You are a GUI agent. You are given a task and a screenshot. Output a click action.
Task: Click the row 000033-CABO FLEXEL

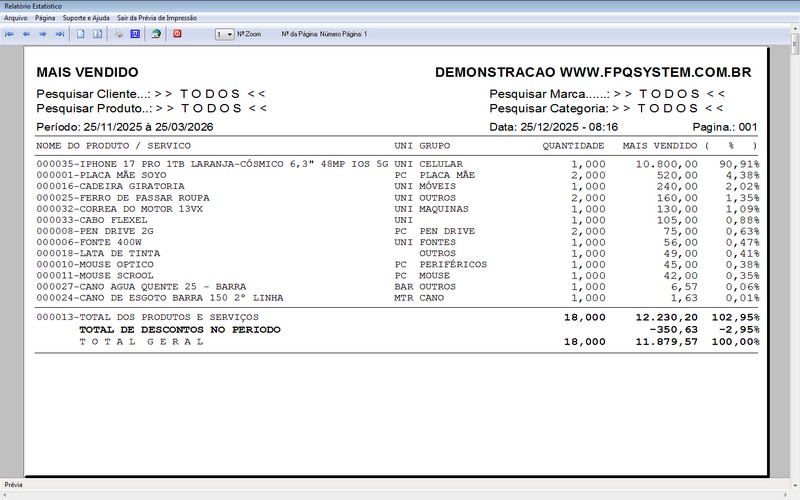point(397,220)
